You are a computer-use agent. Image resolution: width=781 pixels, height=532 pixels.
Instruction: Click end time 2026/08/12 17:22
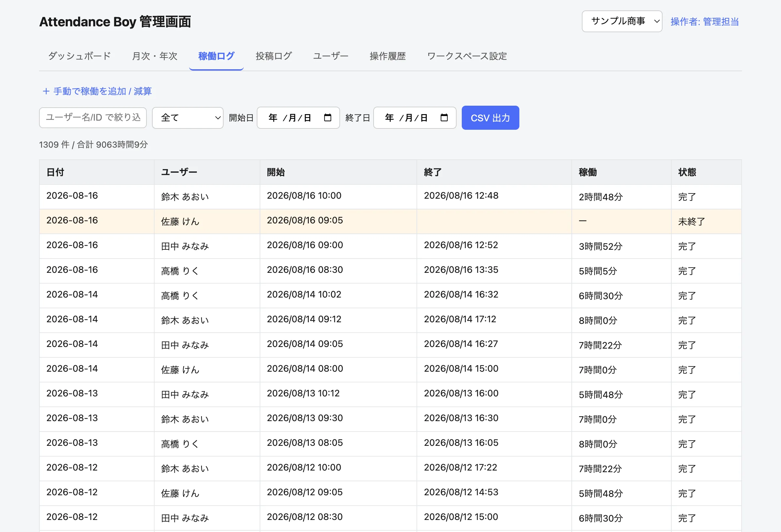point(460,467)
